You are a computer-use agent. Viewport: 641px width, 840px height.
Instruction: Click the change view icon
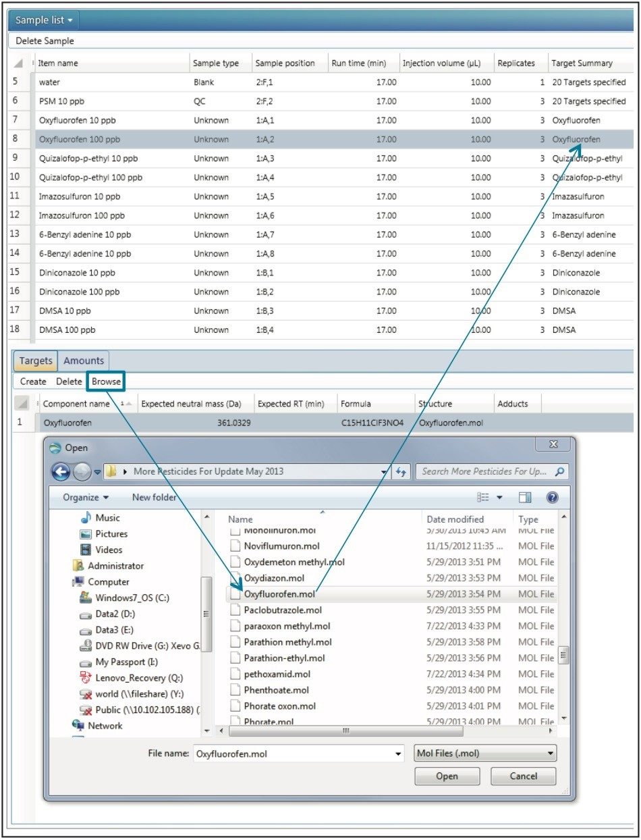pos(483,498)
